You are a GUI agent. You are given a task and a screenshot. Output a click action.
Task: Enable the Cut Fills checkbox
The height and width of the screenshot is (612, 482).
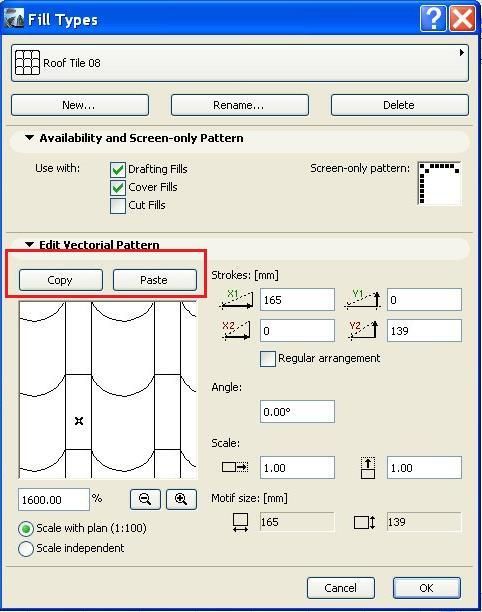(x=117, y=206)
